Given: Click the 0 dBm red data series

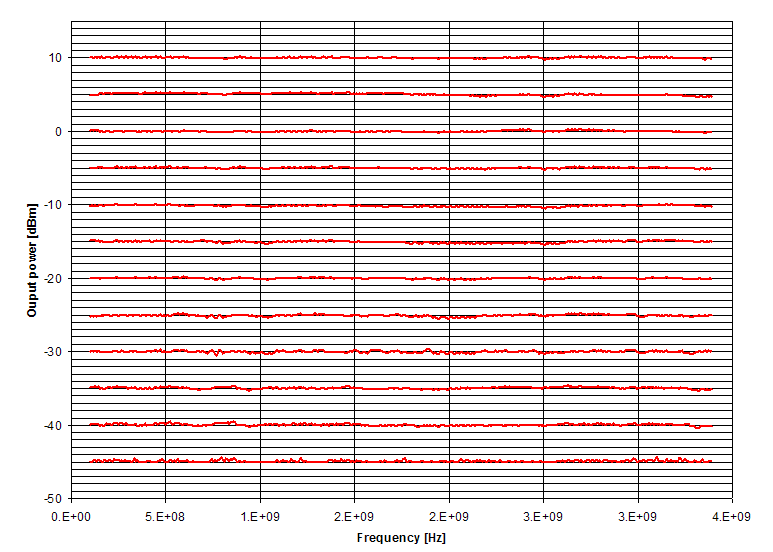Looking at the screenshot, I should click(400, 131).
